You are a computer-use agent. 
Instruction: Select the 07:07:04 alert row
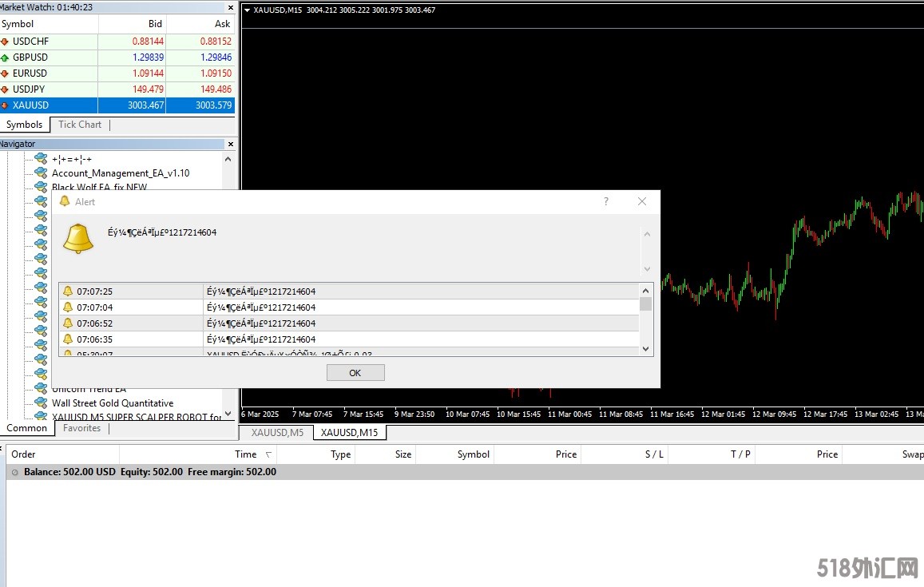pyautogui.click(x=349, y=307)
